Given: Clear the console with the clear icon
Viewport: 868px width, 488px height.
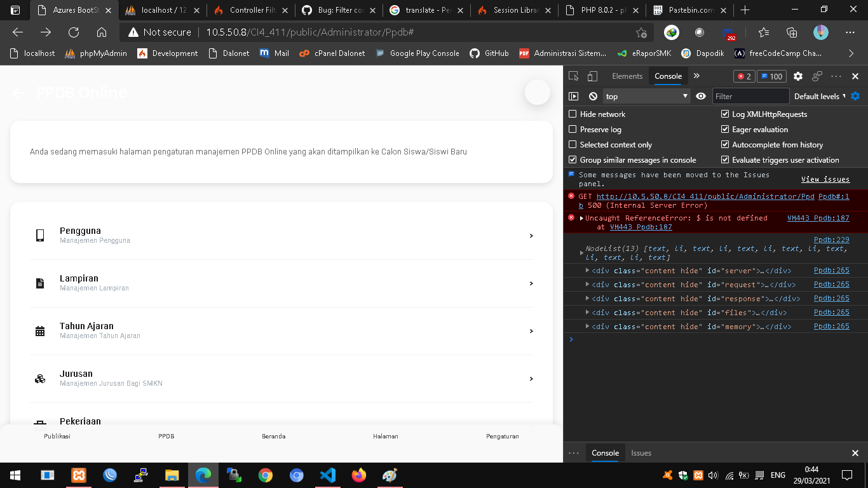Looking at the screenshot, I should [593, 97].
